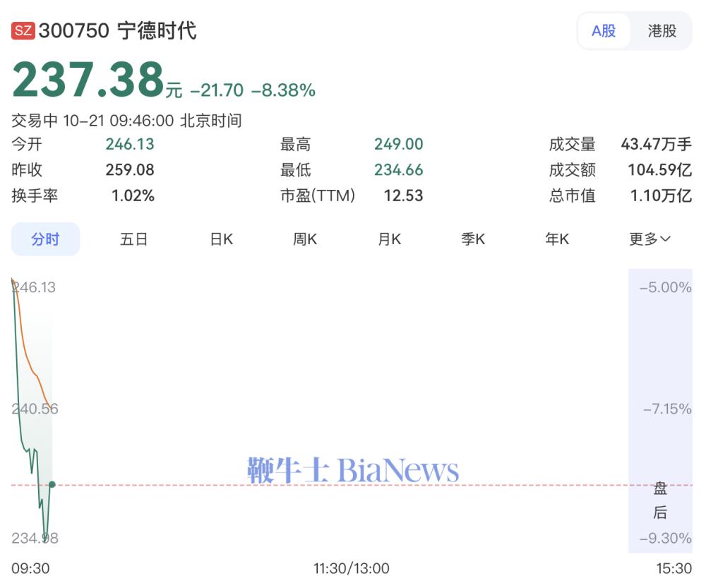Viewport: 706px width, 588px height.
Task: Click the -7.15% chart axis label
Action: click(x=667, y=409)
